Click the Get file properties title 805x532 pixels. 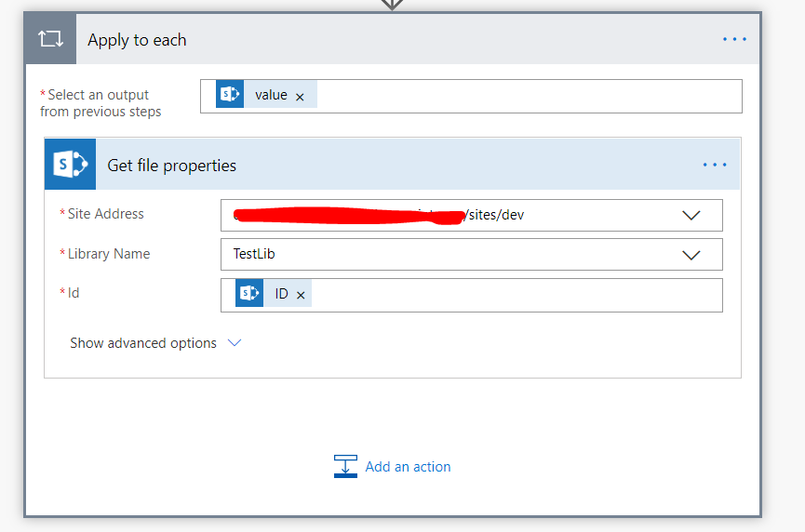pyautogui.click(x=171, y=166)
